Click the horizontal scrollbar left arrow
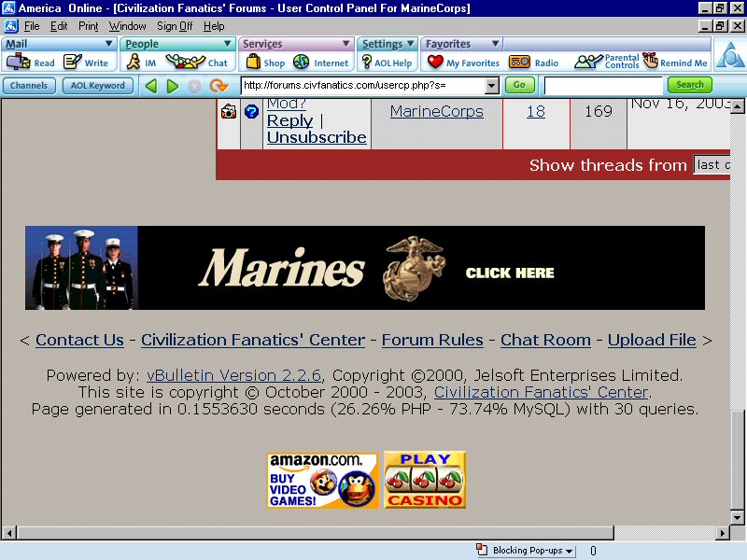This screenshot has height=560, width=747. point(9,533)
